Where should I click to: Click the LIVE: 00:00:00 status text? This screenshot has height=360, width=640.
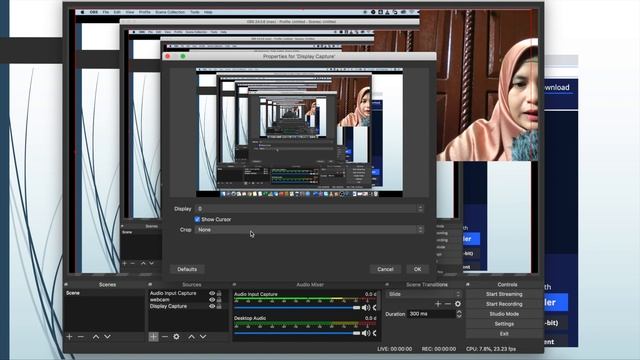pyautogui.click(x=394, y=349)
